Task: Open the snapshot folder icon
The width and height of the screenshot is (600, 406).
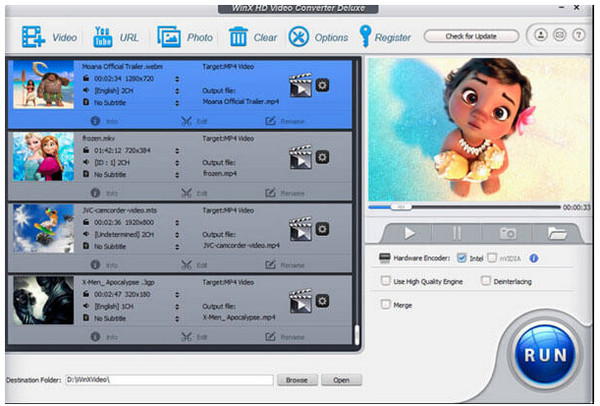Action: tap(557, 233)
